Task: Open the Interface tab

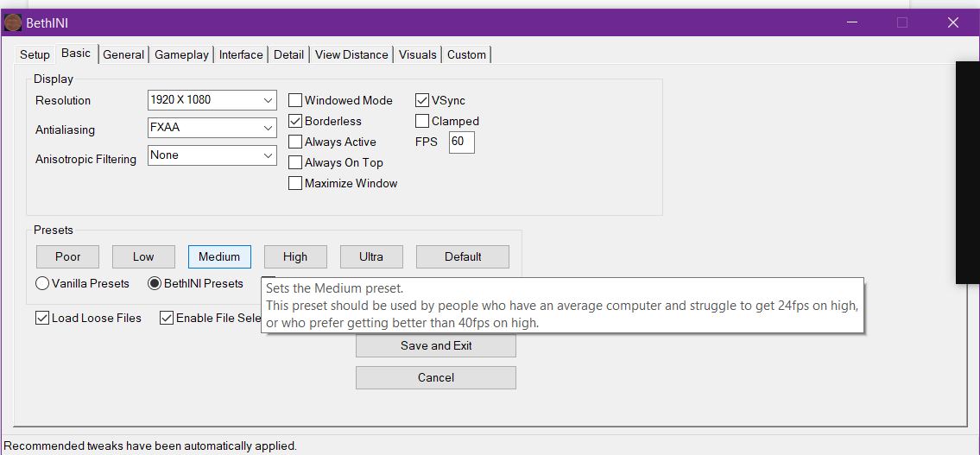Action: click(x=241, y=55)
